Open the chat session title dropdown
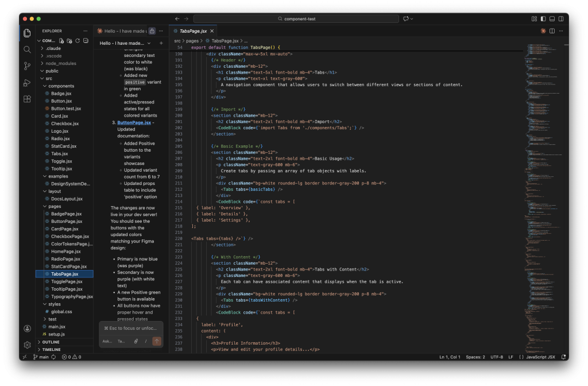The height and width of the screenshot is (386, 588). pos(149,43)
